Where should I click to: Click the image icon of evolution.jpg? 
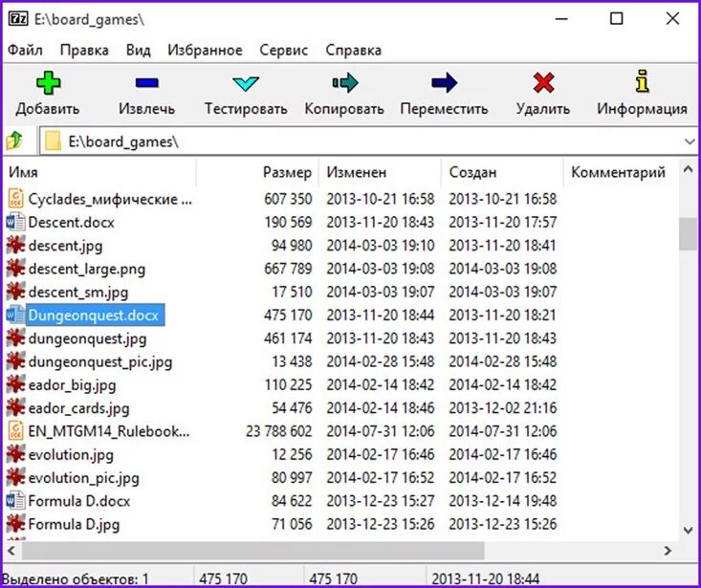click(x=15, y=454)
